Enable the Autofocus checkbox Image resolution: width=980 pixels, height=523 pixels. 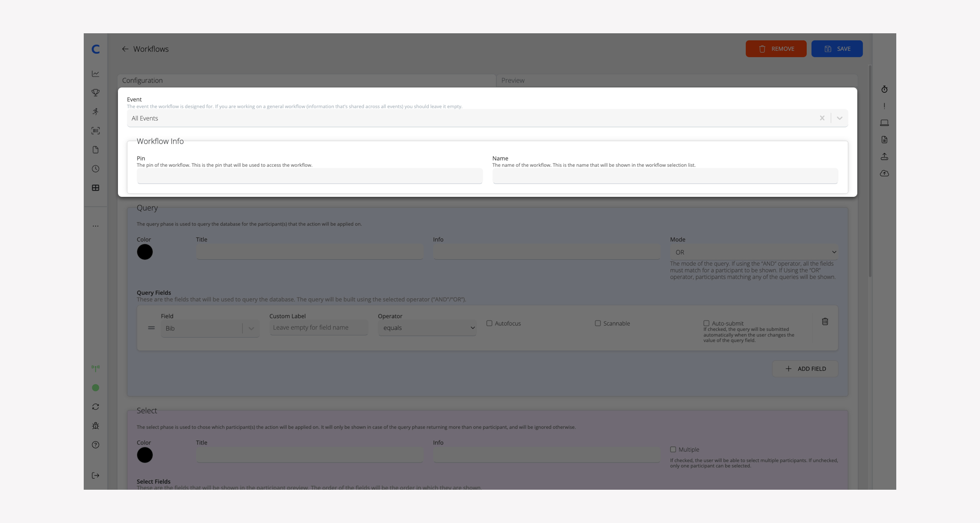click(489, 323)
